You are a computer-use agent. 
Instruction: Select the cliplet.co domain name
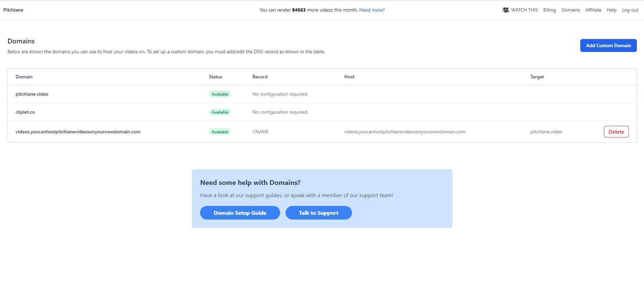25,112
